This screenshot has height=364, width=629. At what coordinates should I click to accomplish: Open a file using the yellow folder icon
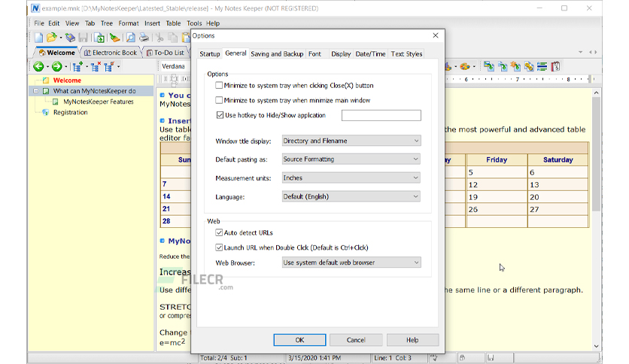(51, 38)
